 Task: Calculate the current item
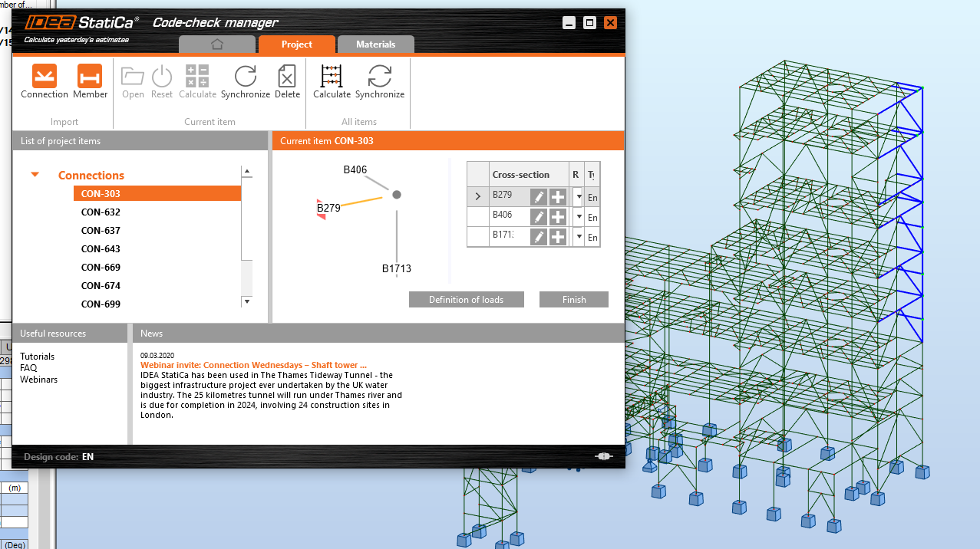(197, 77)
